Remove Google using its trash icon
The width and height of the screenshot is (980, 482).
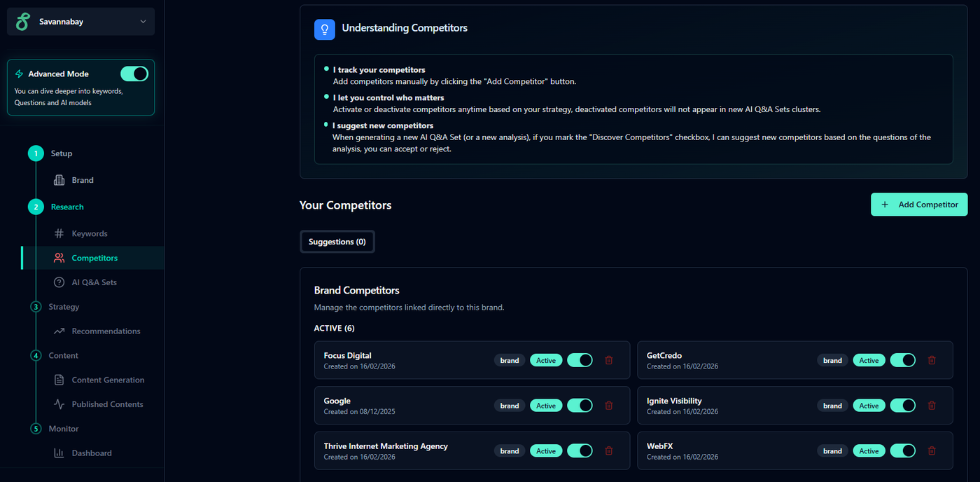(608, 406)
